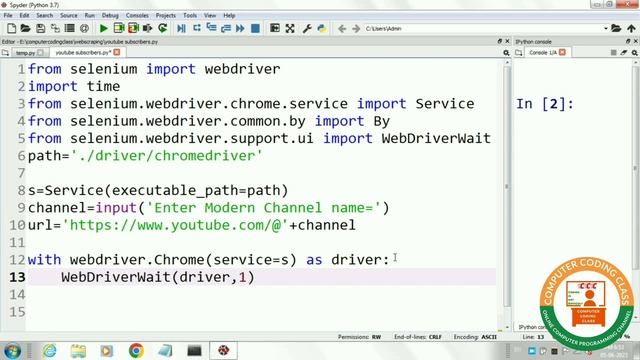Image resolution: width=640 pixels, height=360 pixels.
Task: Re-run the last script icon
Action: [x=162, y=28]
